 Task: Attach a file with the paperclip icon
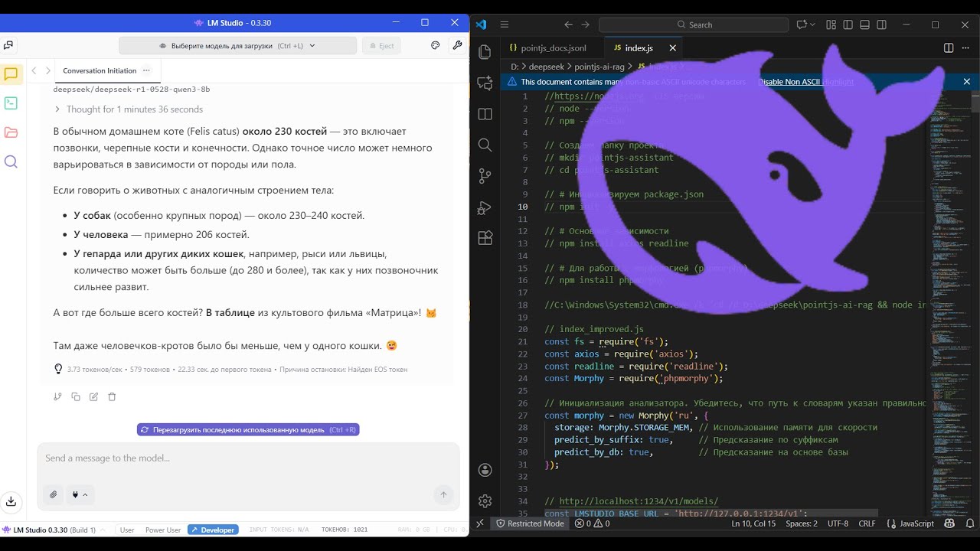(x=52, y=494)
